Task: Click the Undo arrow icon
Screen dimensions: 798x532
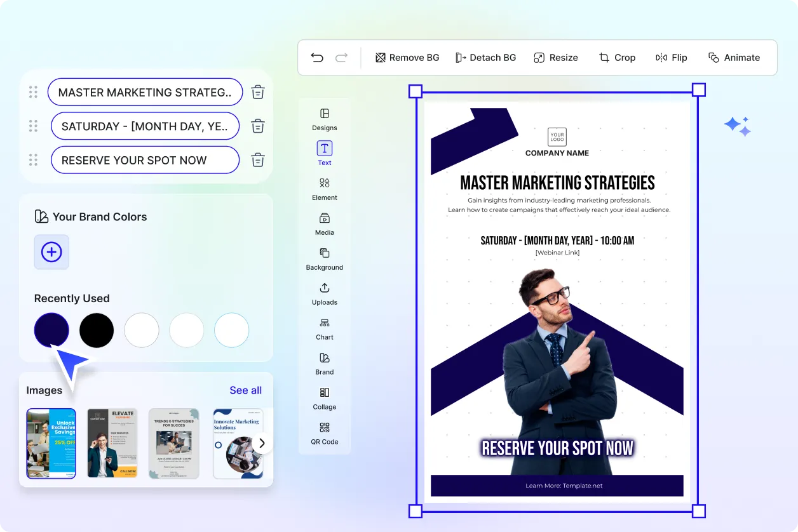Action: click(x=317, y=57)
